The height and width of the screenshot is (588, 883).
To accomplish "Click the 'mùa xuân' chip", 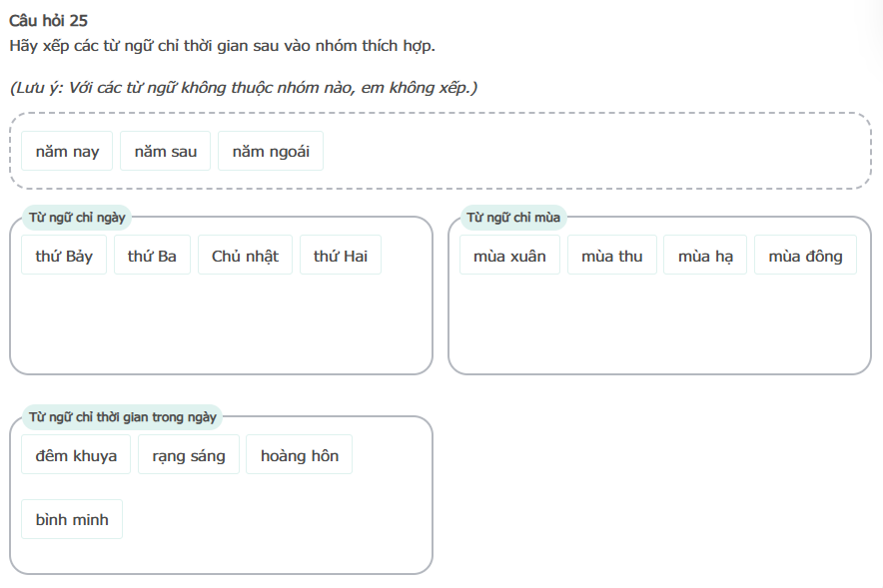I will click(509, 256).
